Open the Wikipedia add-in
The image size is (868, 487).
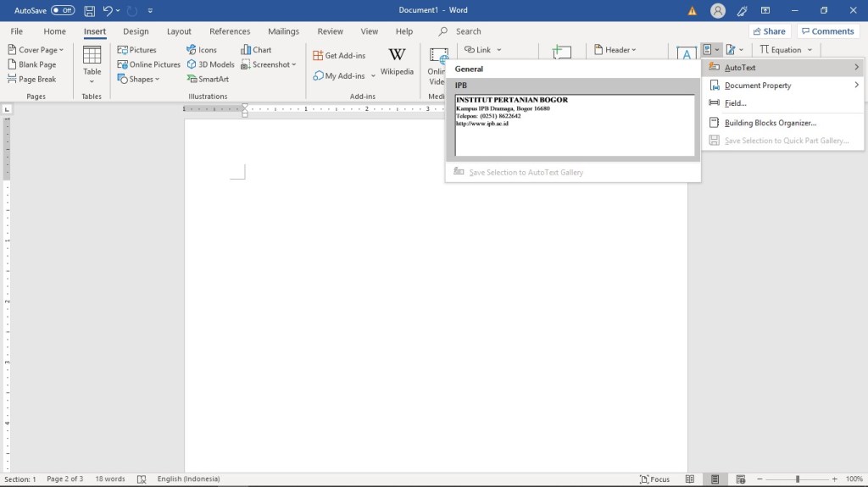pyautogui.click(x=397, y=62)
